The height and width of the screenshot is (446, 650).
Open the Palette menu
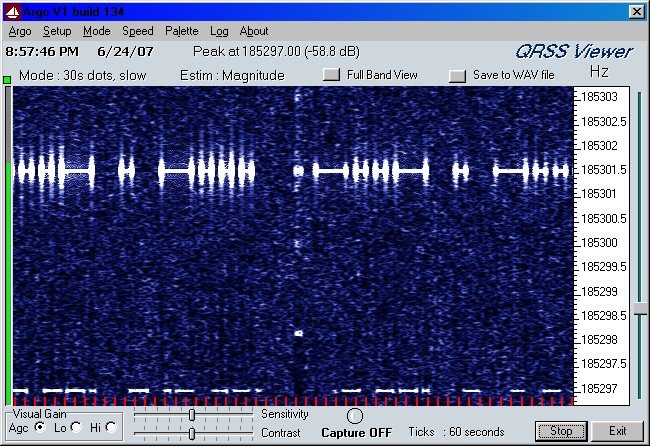click(x=182, y=31)
